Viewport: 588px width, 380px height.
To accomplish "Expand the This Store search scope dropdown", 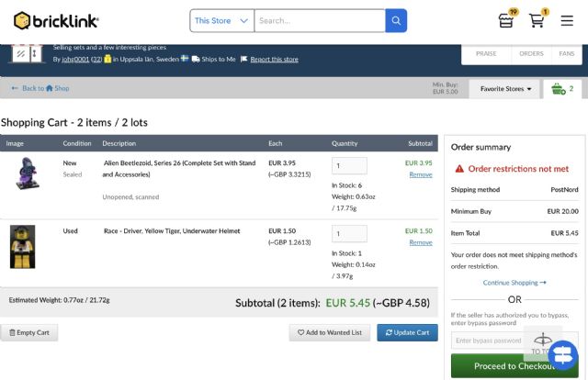I will (x=221, y=20).
